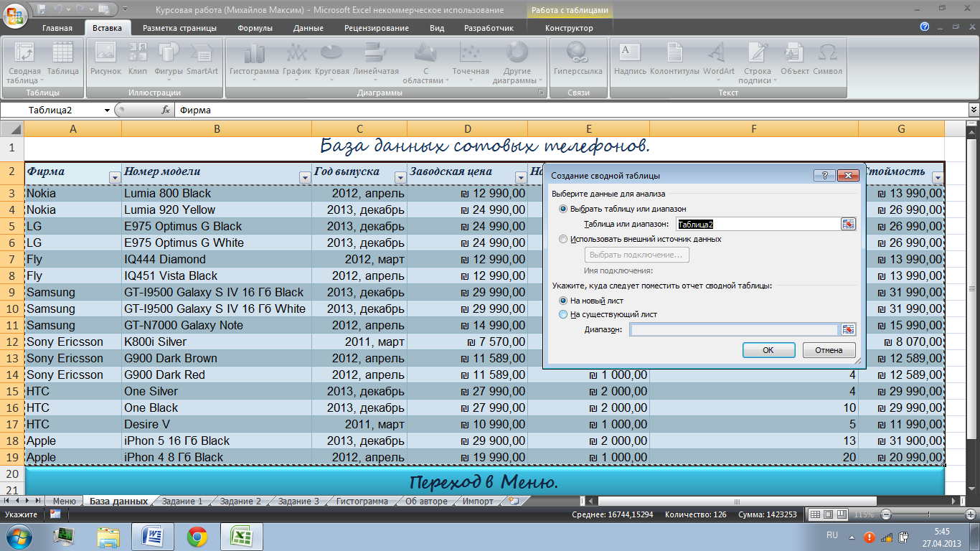Click the Отмена button

coord(829,350)
